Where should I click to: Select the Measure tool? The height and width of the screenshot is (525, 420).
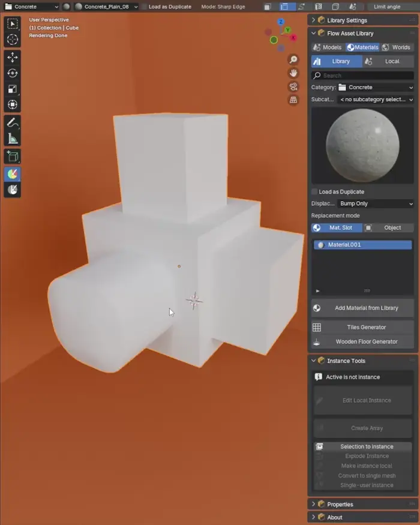click(13, 138)
